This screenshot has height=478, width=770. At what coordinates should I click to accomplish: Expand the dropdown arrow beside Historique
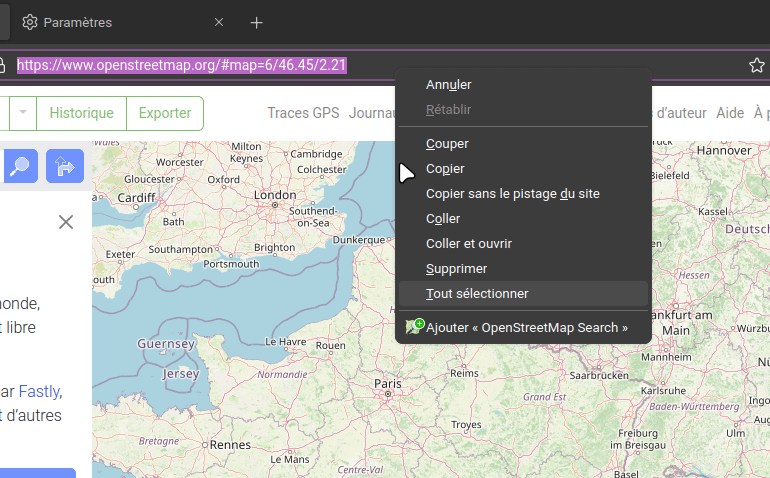23,113
